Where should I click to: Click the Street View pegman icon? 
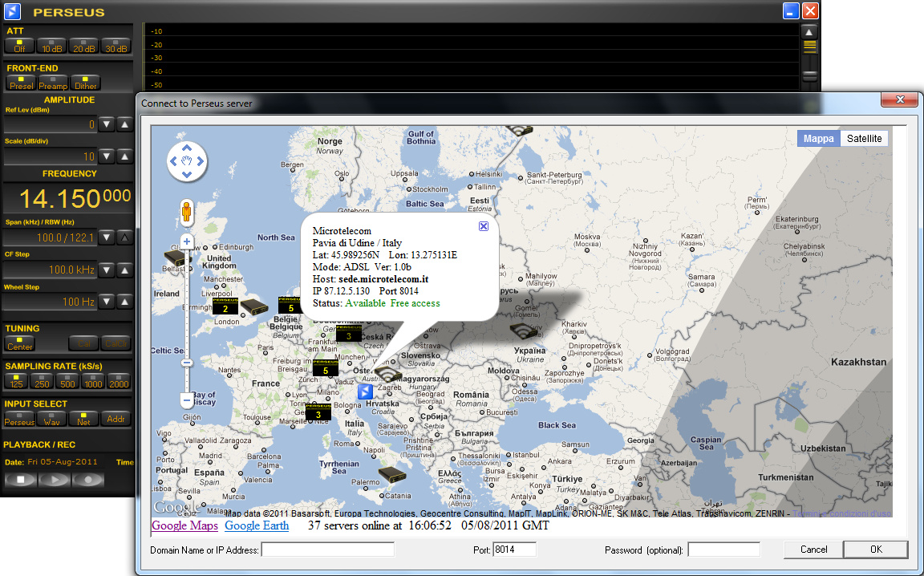(187, 213)
